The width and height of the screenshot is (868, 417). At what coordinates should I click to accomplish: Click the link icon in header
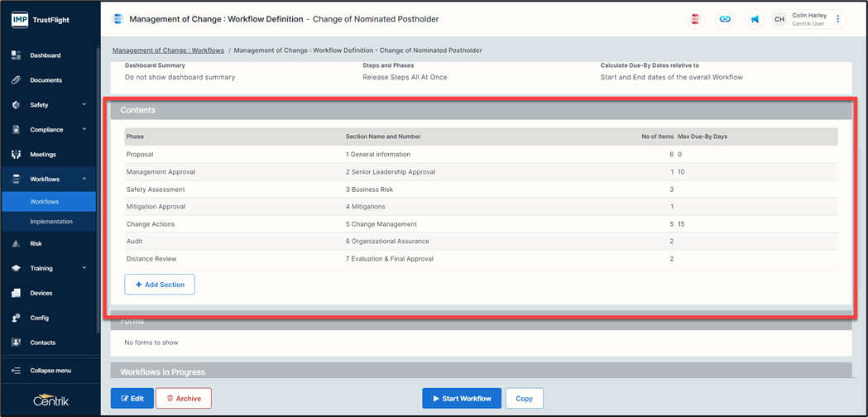pos(725,19)
